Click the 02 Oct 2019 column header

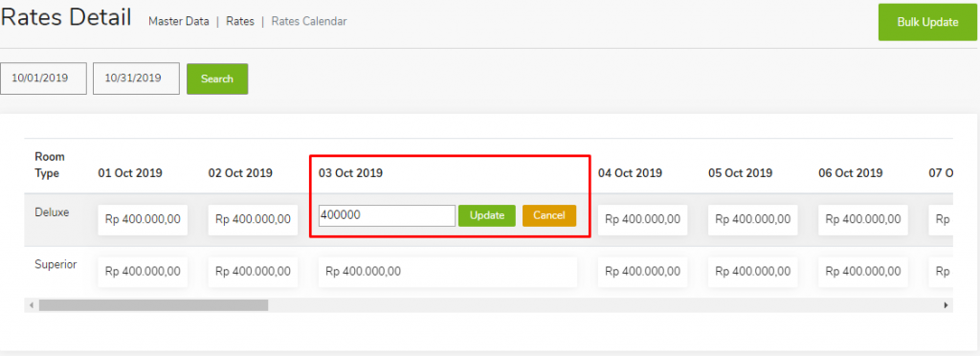click(240, 173)
